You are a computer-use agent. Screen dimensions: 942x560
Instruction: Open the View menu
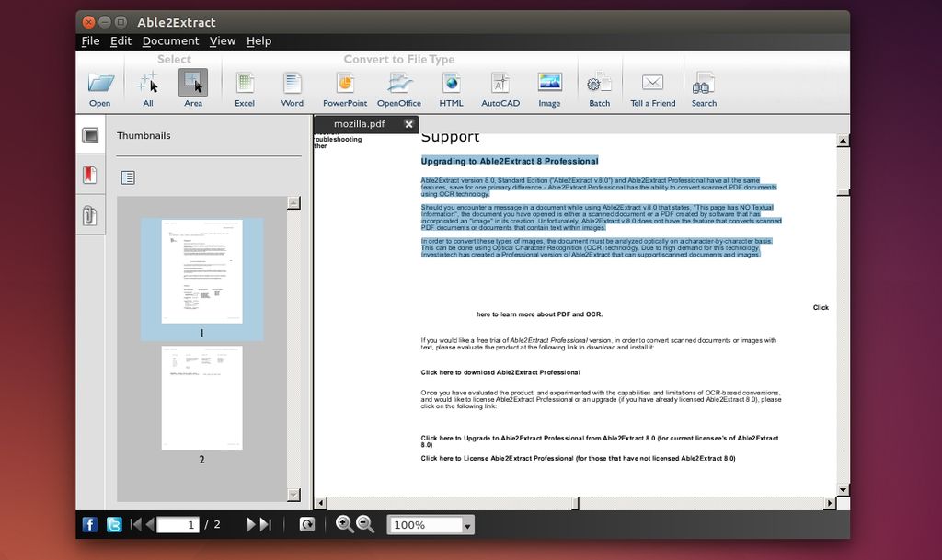pyautogui.click(x=223, y=41)
